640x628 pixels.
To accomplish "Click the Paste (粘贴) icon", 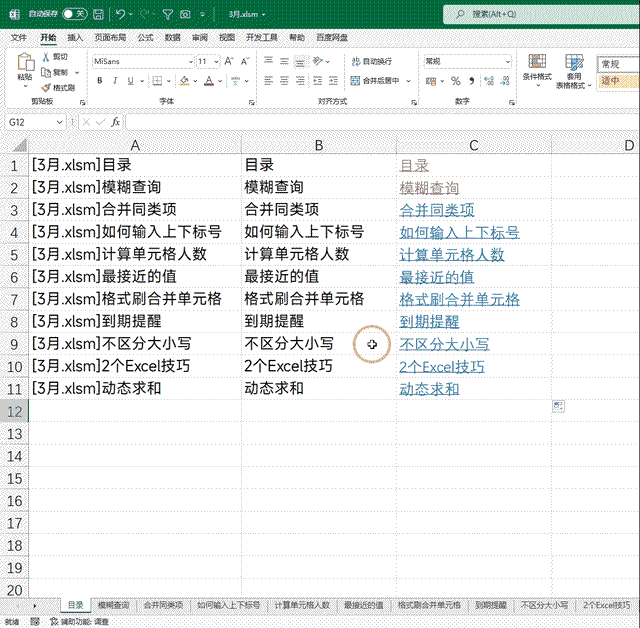I will 24,70.
